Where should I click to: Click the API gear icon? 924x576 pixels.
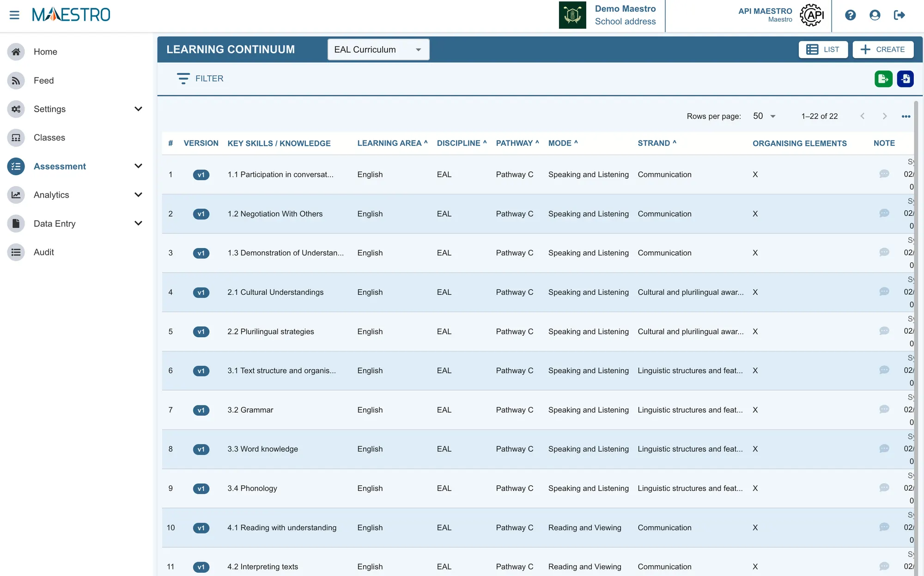(x=812, y=15)
